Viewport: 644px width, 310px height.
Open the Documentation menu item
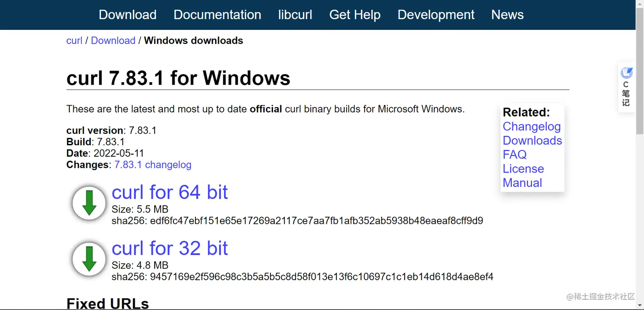click(217, 14)
